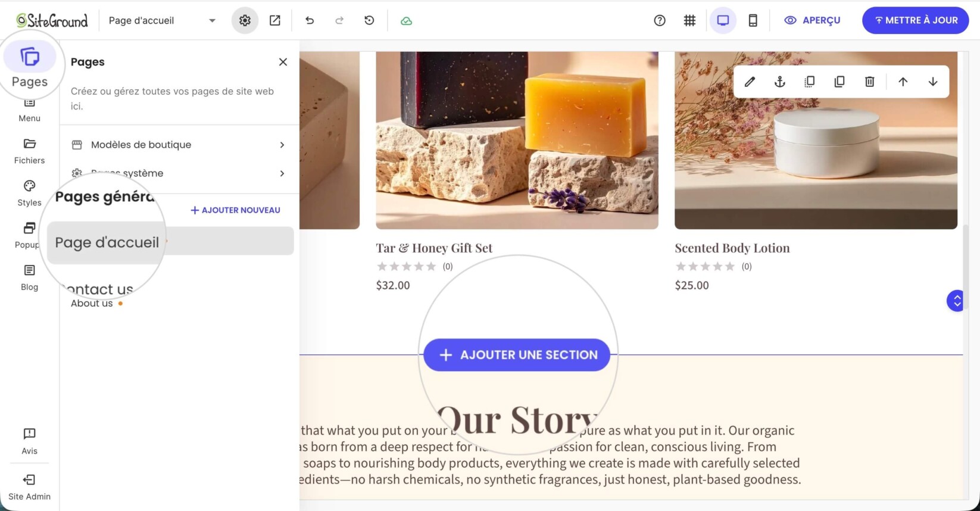Redo the last undone edit
The width and height of the screenshot is (980, 511).
point(339,20)
